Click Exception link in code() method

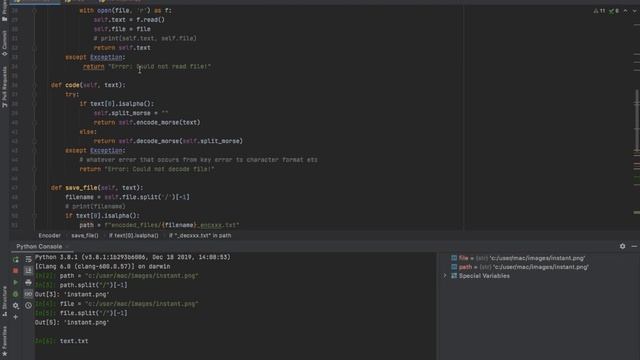tap(106, 151)
